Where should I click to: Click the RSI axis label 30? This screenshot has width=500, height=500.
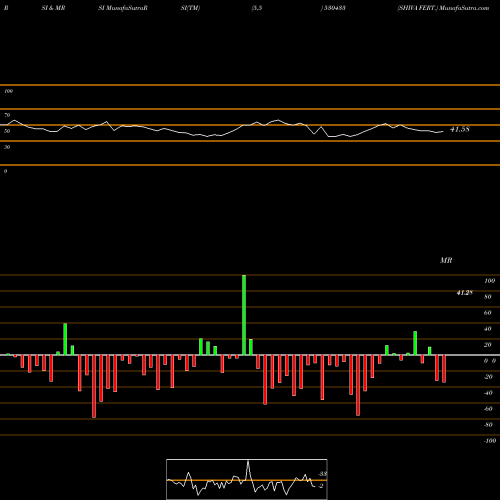click(7, 147)
